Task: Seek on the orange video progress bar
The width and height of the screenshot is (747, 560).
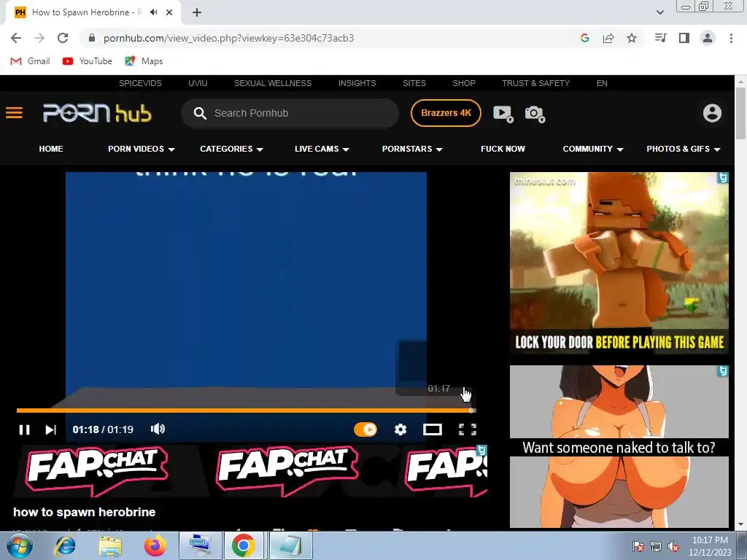Action: (x=247, y=410)
